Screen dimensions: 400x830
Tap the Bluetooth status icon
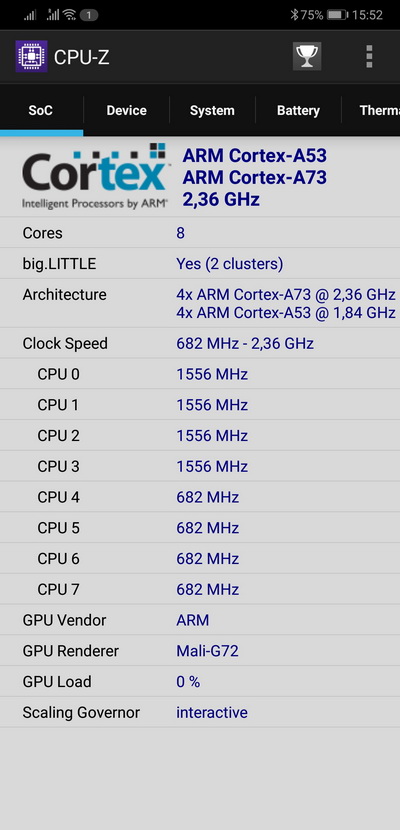point(294,15)
